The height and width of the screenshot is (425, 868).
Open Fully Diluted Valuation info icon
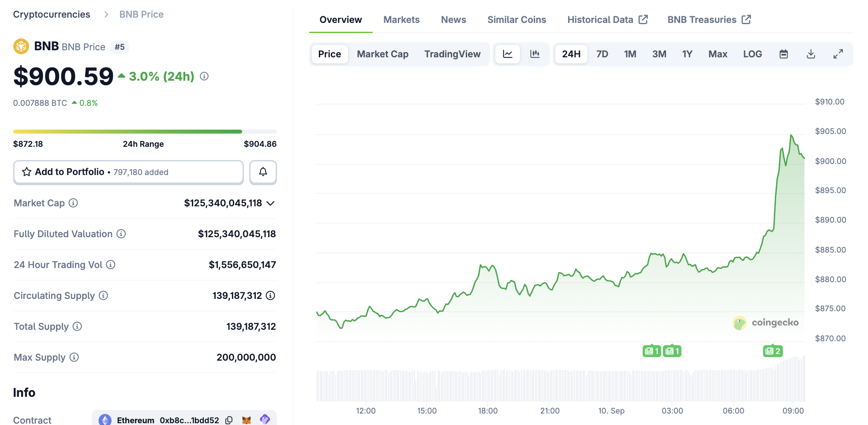pyautogui.click(x=121, y=234)
